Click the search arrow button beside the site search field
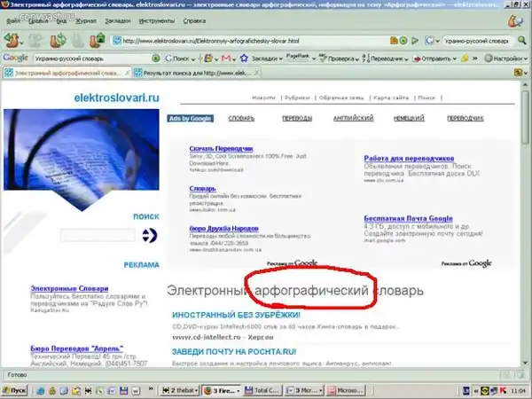The image size is (532, 399). [x=149, y=235]
